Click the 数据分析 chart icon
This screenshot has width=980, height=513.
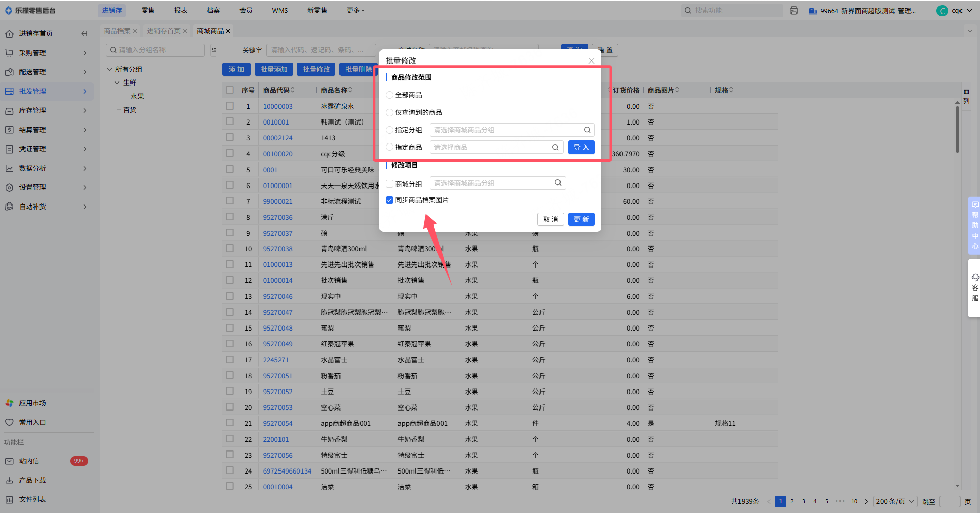point(9,168)
